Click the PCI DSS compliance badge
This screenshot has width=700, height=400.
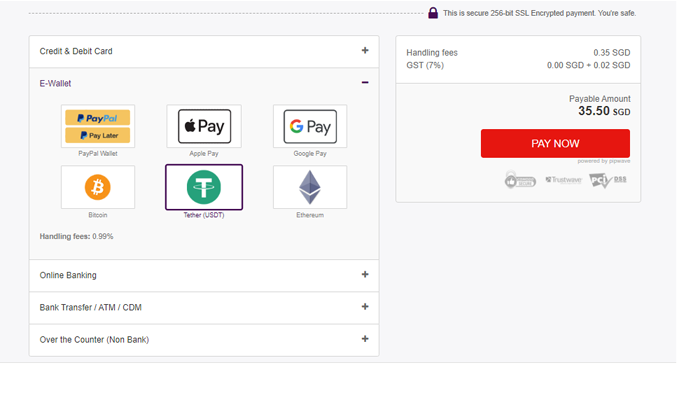pos(608,181)
